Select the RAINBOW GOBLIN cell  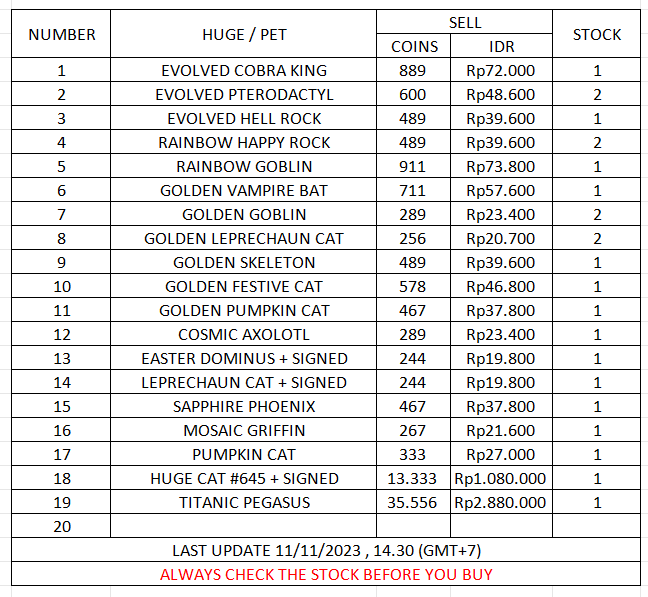pyautogui.click(x=243, y=167)
